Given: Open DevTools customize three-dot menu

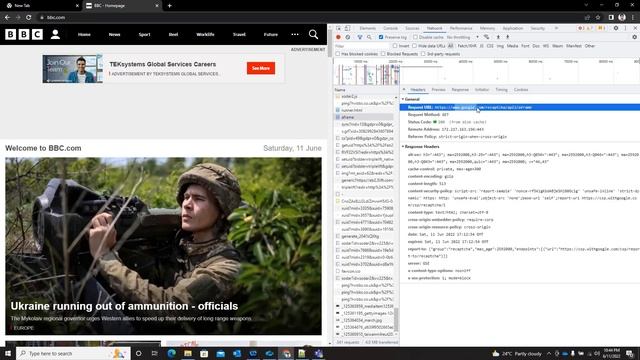Looking at the screenshot, I should [625, 28].
